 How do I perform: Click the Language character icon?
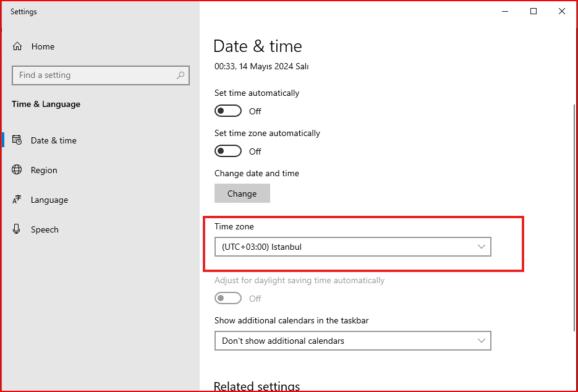coord(17,200)
